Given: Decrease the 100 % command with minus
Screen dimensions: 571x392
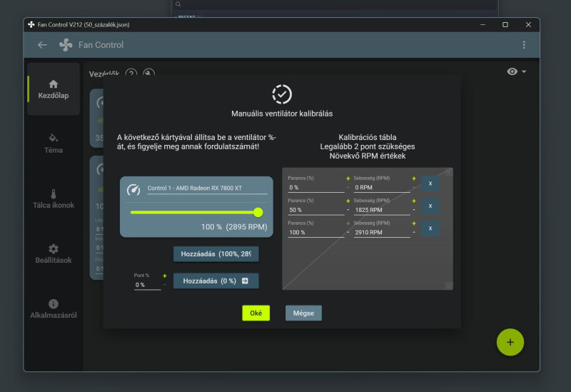Looking at the screenshot, I should click(x=348, y=233).
